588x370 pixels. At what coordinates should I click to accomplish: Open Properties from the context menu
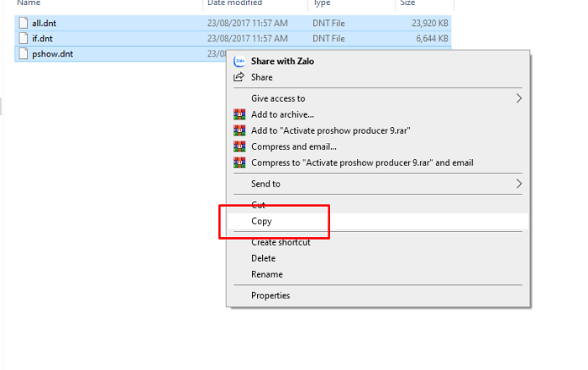(x=378, y=296)
